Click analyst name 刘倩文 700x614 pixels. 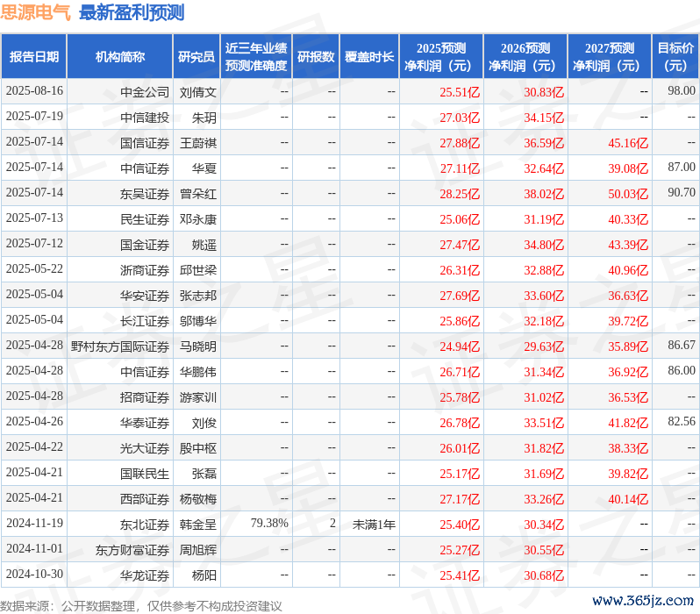tap(197, 92)
